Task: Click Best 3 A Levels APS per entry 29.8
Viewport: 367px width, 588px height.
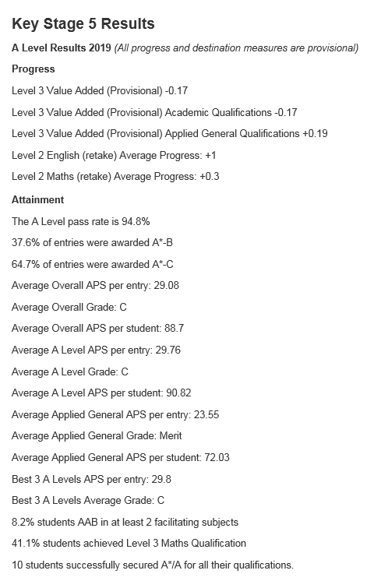Action: click(x=92, y=479)
